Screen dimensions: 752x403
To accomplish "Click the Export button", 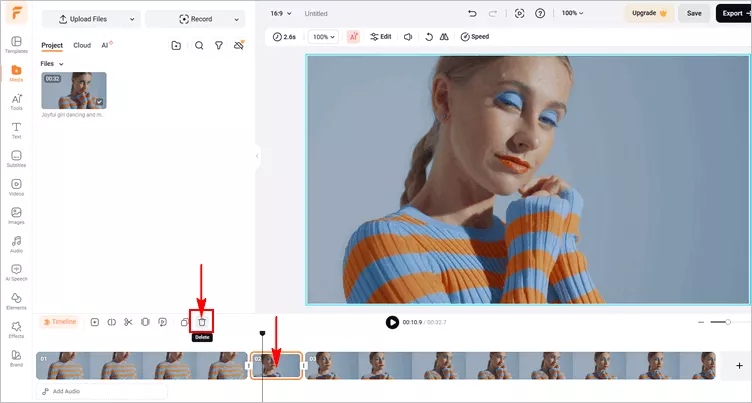I will coord(734,13).
